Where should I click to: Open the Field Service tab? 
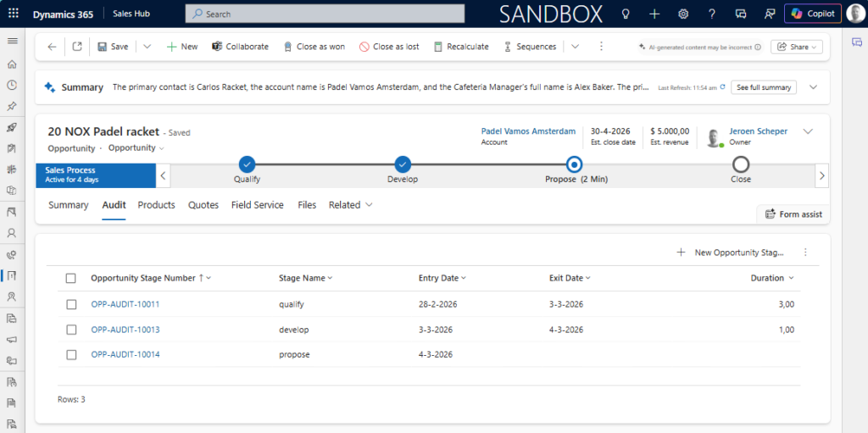click(x=257, y=205)
